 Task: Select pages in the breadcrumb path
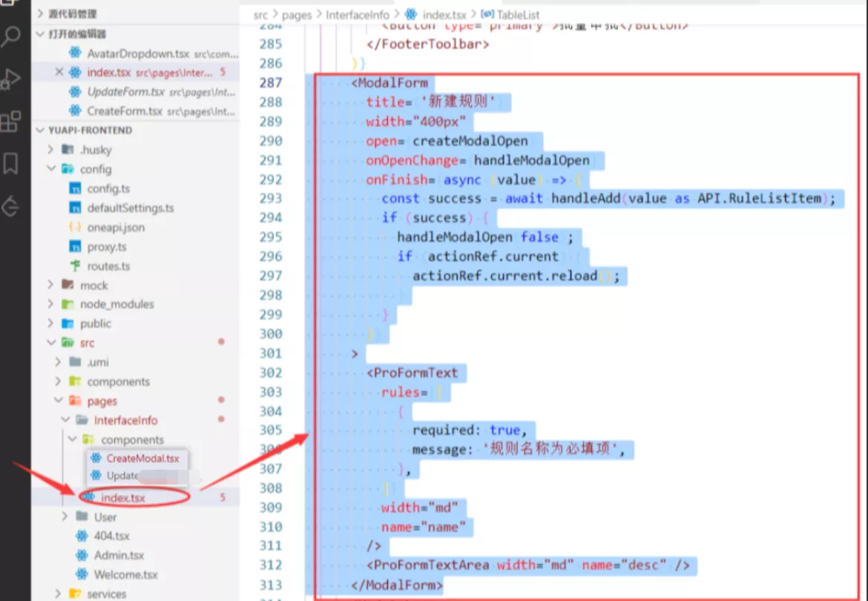[x=297, y=15]
